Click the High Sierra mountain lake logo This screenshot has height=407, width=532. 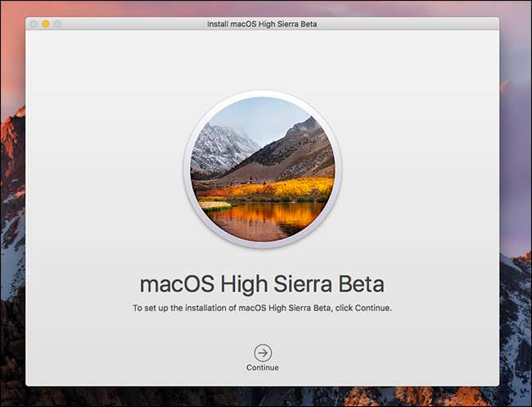pos(263,170)
